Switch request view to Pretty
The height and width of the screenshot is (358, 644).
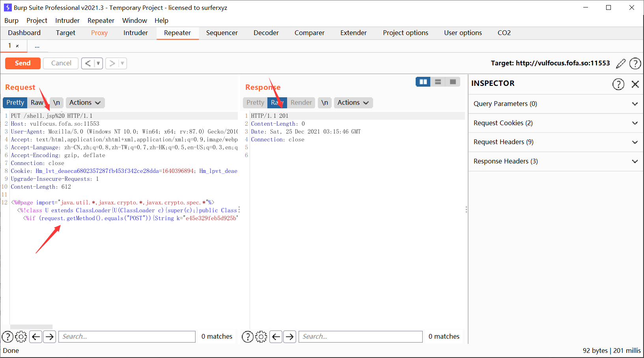coord(15,102)
